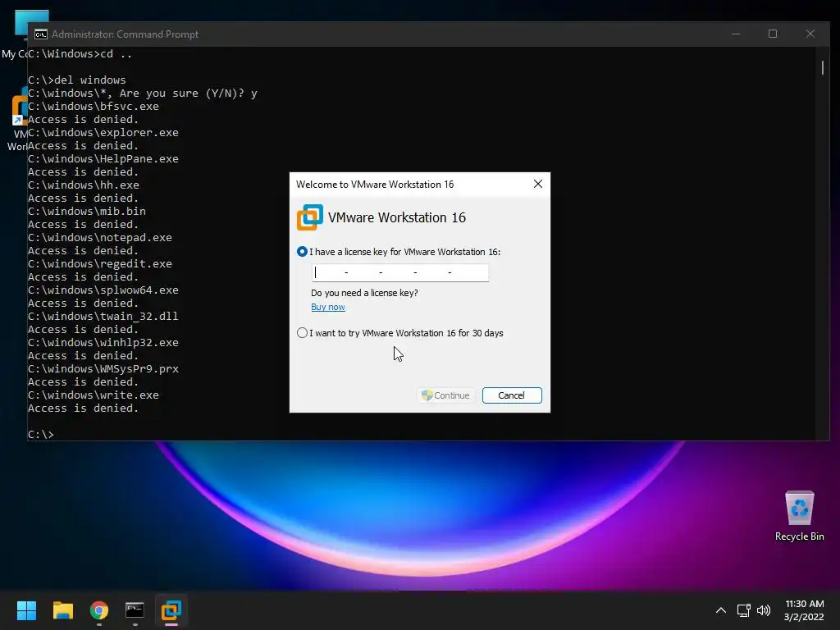Open the volume tray icon
The height and width of the screenshot is (630, 840).
click(x=764, y=610)
